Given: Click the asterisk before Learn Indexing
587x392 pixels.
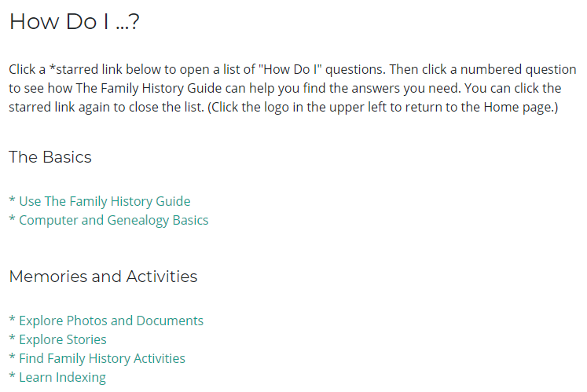Looking at the screenshot, I should point(13,377).
